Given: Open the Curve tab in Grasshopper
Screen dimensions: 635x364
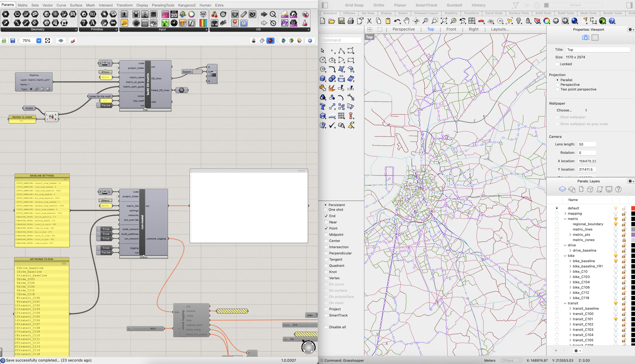Looking at the screenshot, I should pos(61,5).
